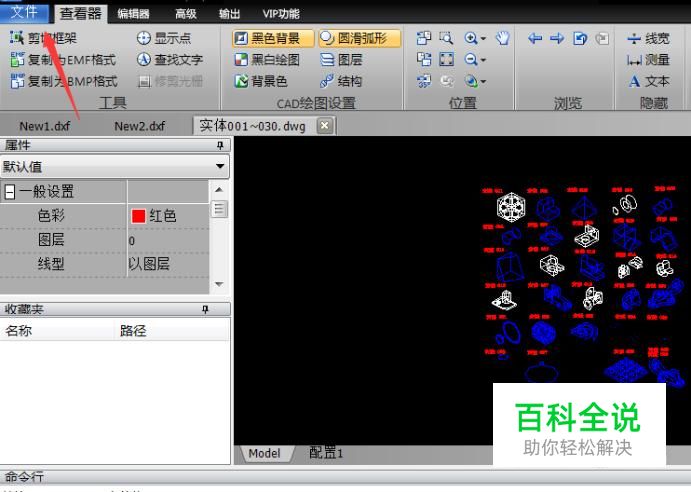The width and height of the screenshot is (691, 492).
Task: Open the 默认值 dropdown
Action: point(115,166)
